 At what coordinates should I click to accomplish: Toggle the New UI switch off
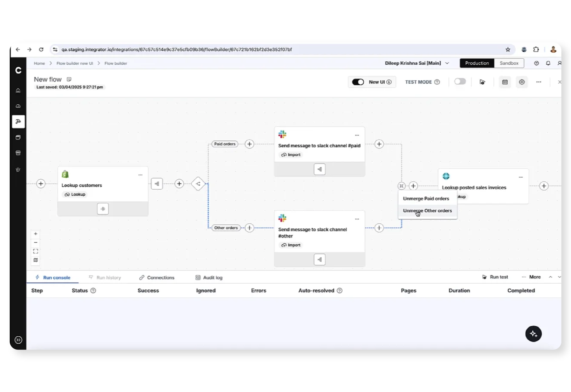click(358, 82)
